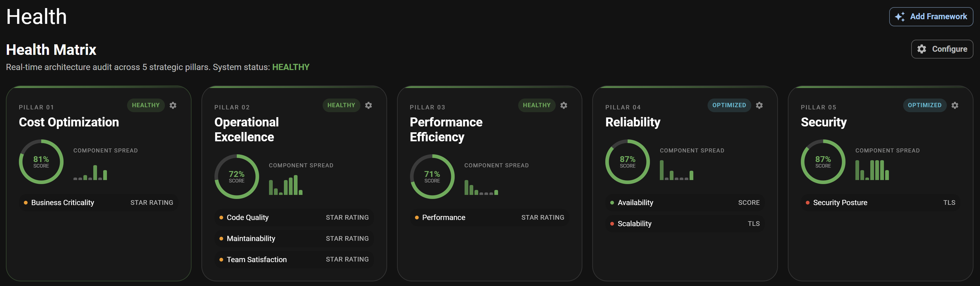The height and width of the screenshot is (286, 980).
Task: Click the sparkle icon in Add Framework button
Action: [x=899, y=16]
